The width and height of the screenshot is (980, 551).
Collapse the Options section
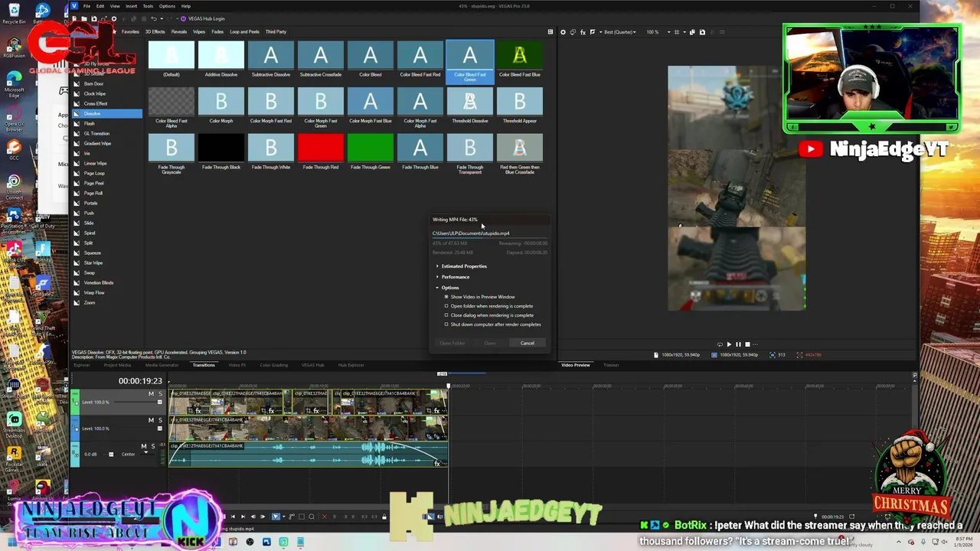[x=438, y=288]
